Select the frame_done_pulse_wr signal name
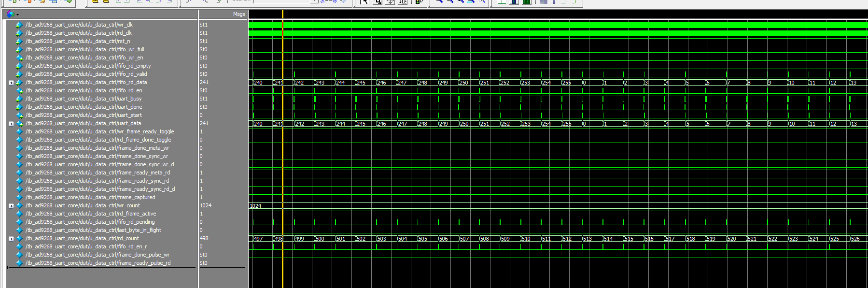Viewport: 868px width, 288px height. [98, 255]
